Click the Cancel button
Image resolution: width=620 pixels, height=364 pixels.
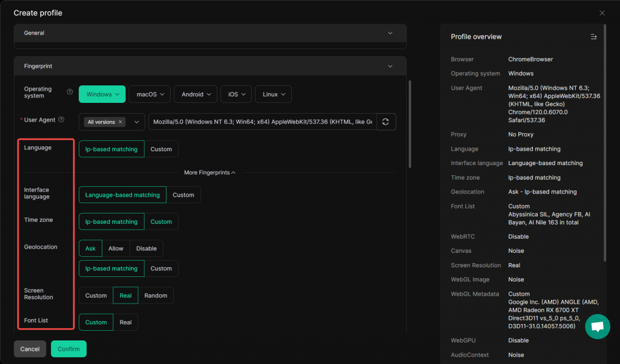point(30,349)
